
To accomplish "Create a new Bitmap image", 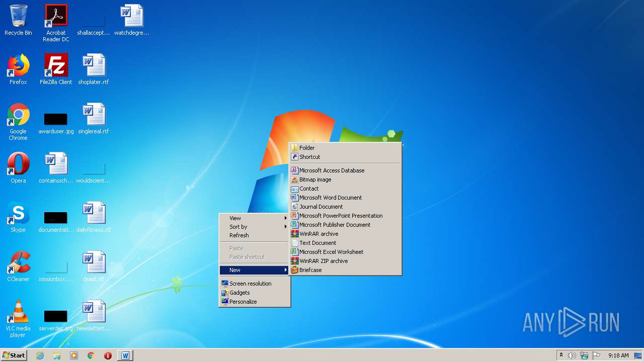I will point(345,179).
